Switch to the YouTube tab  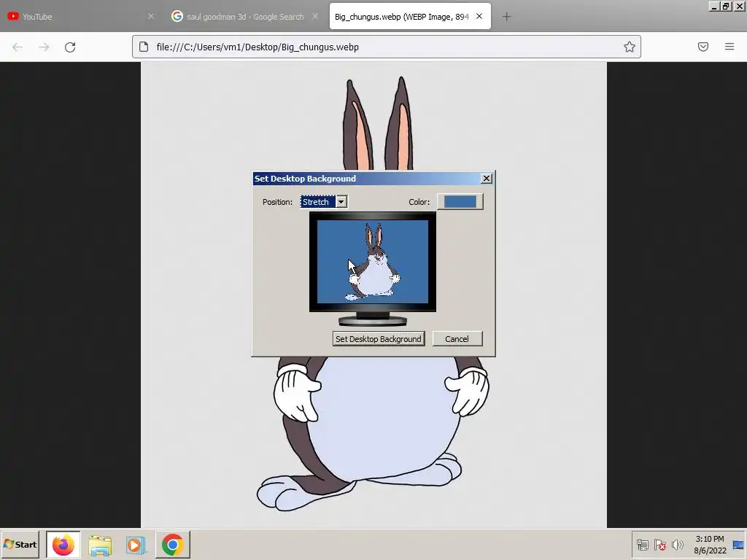pyautogui.click(x=81, y=17)
